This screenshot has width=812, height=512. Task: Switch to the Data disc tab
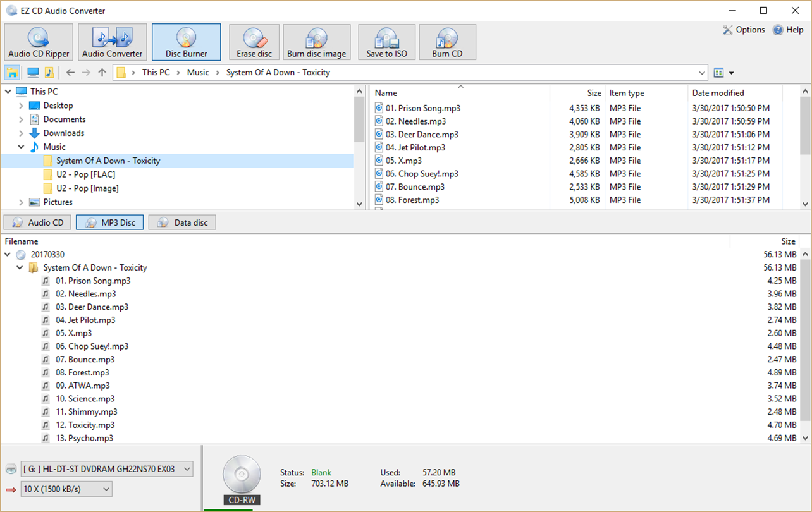pyautogui.click(x=182, y=222)
